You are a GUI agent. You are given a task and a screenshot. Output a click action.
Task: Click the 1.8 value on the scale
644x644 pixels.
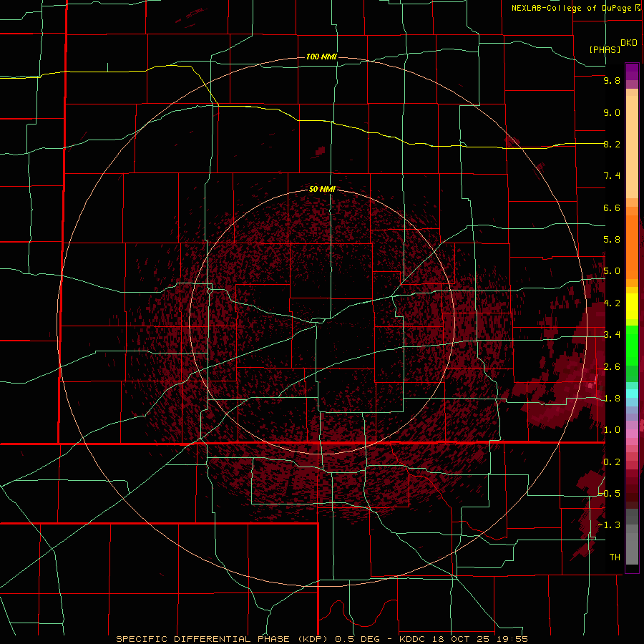tap(612, 399)
